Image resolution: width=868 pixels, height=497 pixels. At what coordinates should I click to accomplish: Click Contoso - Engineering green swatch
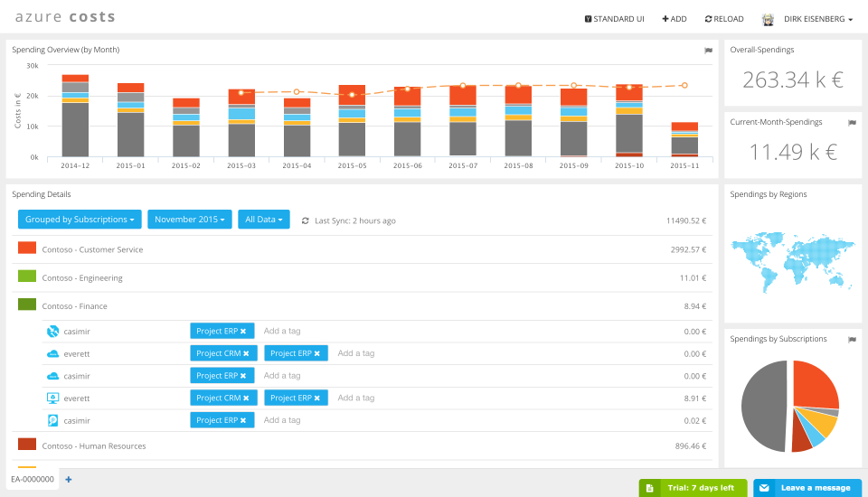tap(27, 276)
